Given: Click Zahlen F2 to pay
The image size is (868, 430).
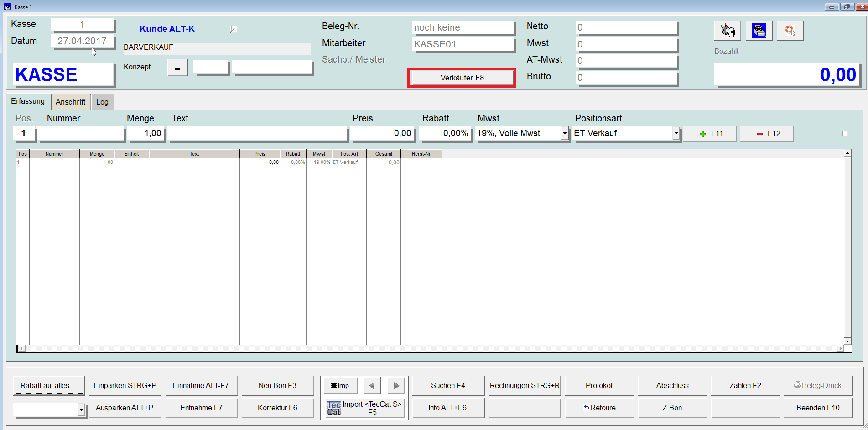Looking at the screenshot, I should click(x=745, y=386).
